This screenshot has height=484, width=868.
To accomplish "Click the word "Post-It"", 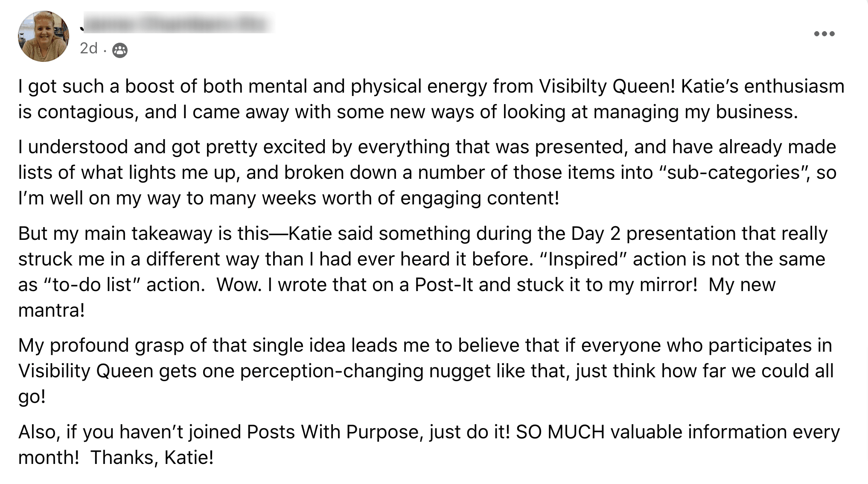I will point(444,285).
